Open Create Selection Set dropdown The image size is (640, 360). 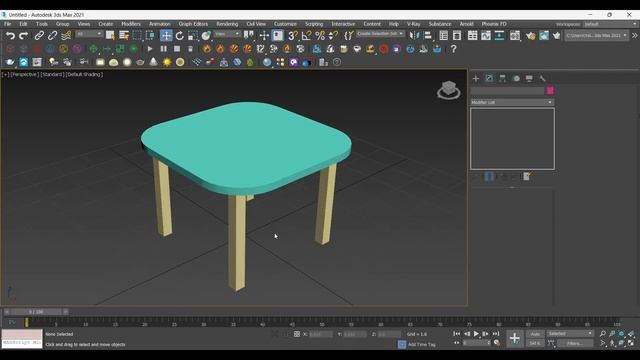click(380, 34)
